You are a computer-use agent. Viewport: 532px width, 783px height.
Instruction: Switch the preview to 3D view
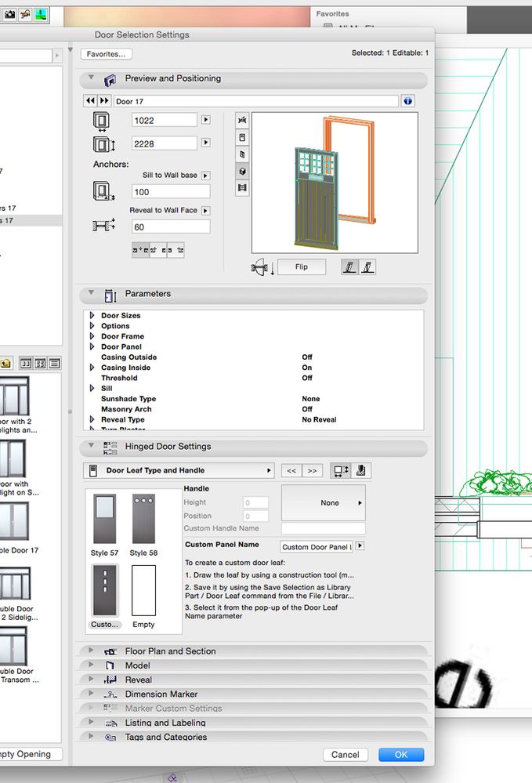click(242, 171)
